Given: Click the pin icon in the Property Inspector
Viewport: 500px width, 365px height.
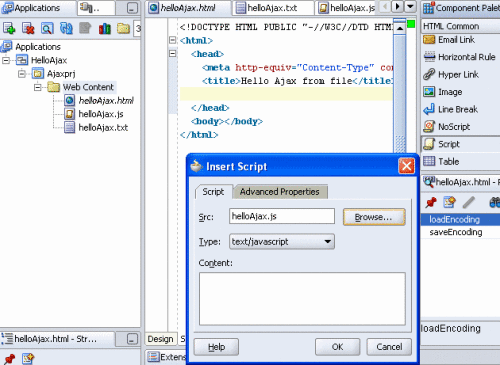Looking at the screenshot, I should click(x=431, y=202).
